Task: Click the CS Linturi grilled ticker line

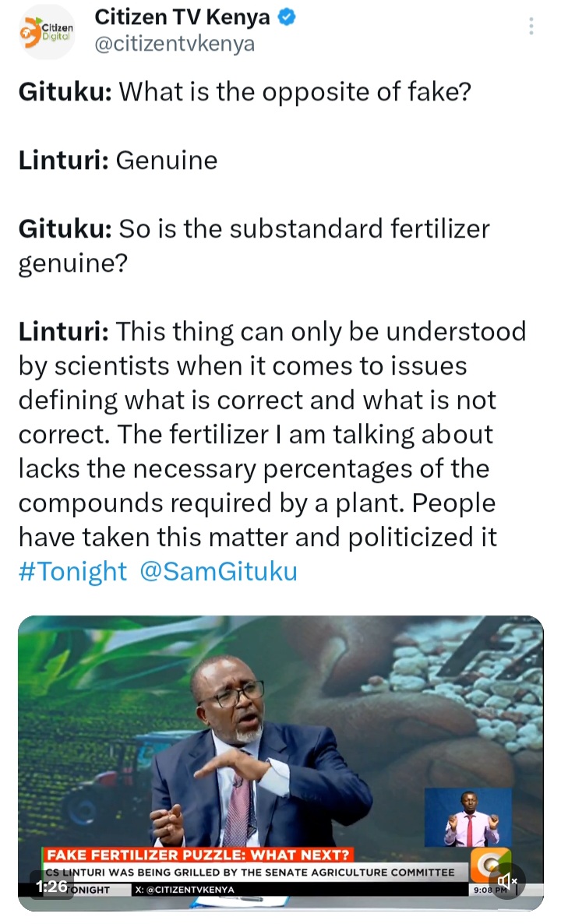Action: [250, 872]
